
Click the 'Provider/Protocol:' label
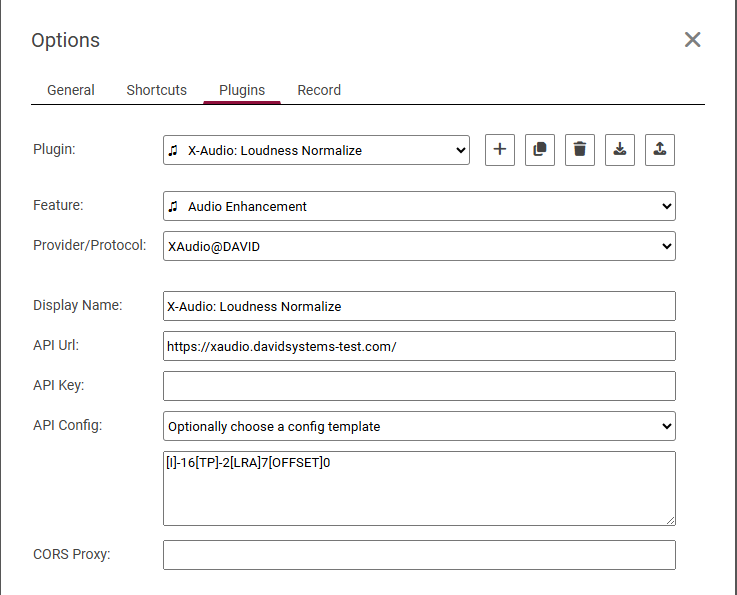coord(89,245)
